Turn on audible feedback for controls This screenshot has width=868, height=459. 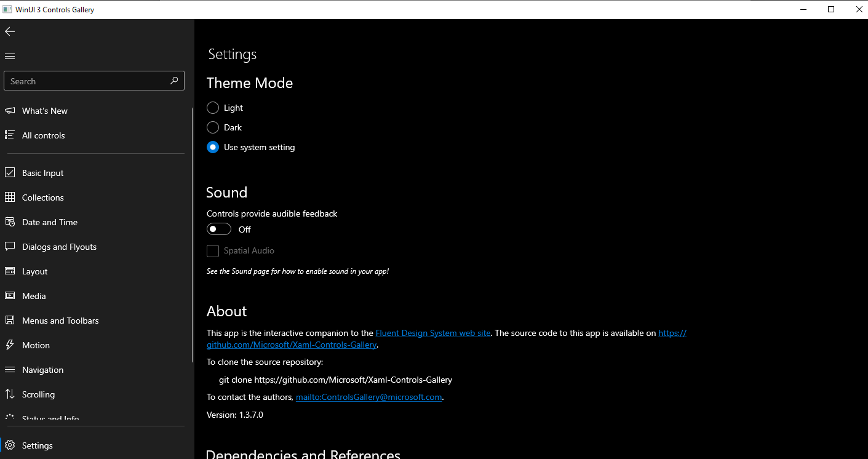pos(218,228)
